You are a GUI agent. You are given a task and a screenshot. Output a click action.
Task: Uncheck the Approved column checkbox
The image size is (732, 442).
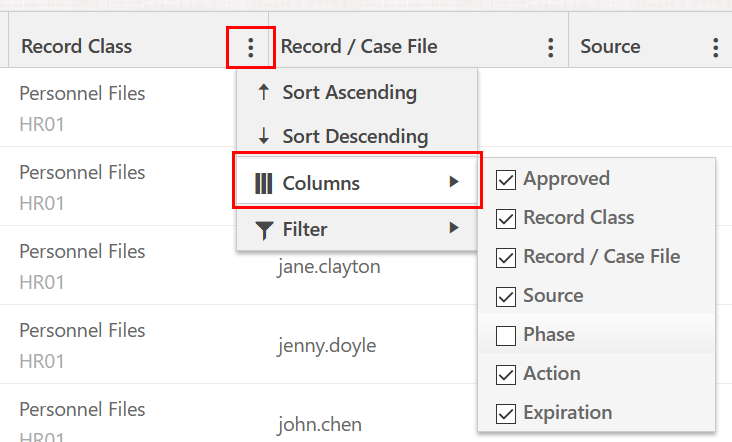coord(506,180)
